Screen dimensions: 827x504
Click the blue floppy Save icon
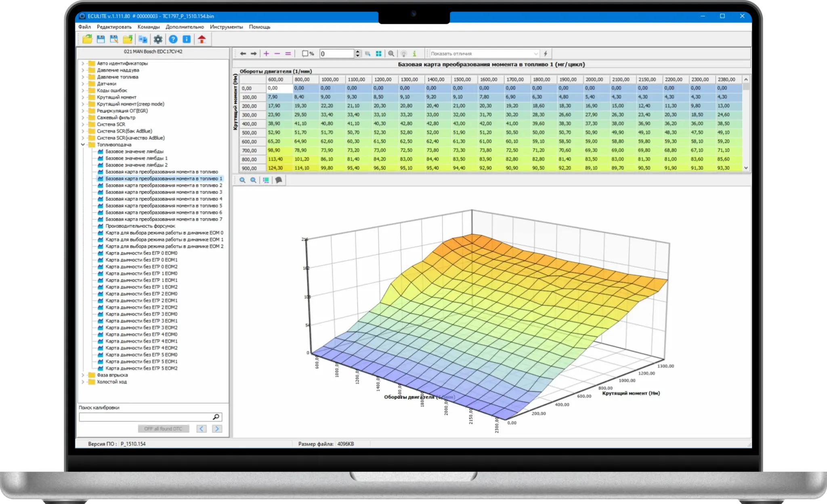[101, 39]
